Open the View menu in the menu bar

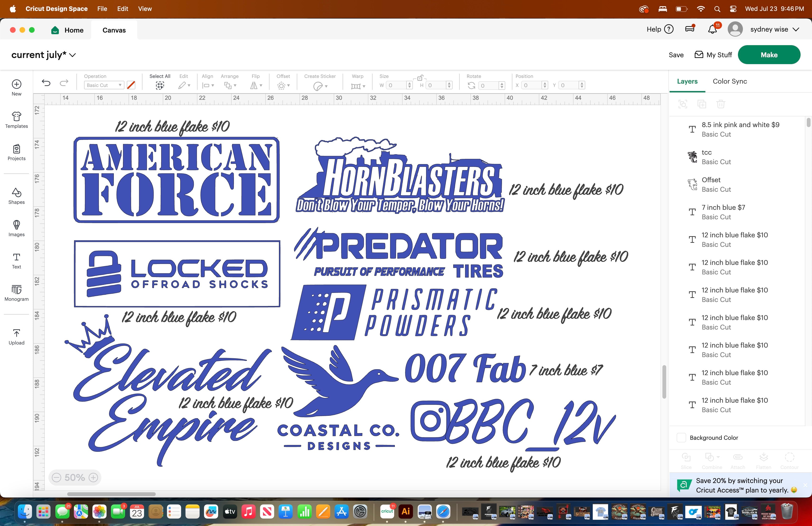pyautogui.click(x=145, y=9)
